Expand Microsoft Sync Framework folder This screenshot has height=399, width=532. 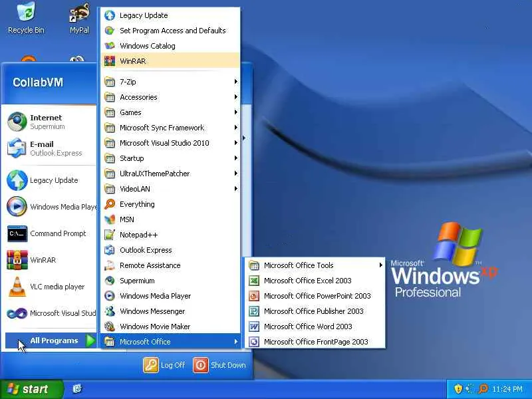pos(170,128)
